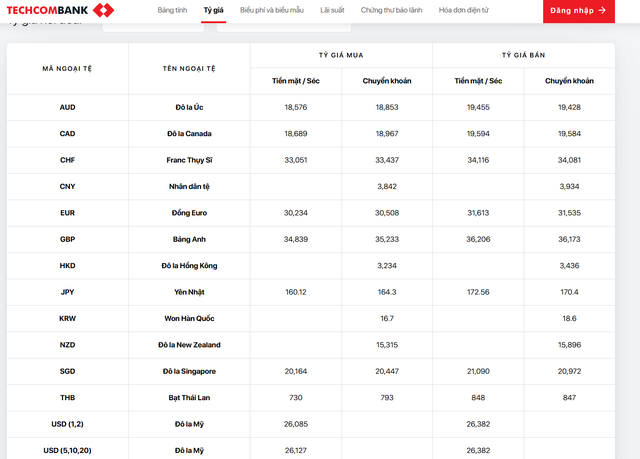Open the Bảng tính menu item
Viewport: 640px width, 459px height.
pos(172,10)
